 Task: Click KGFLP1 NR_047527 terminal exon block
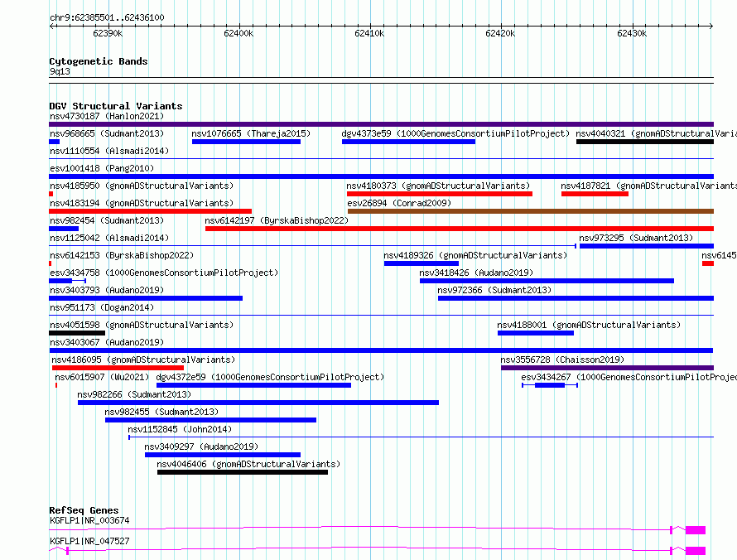point(696,551)
